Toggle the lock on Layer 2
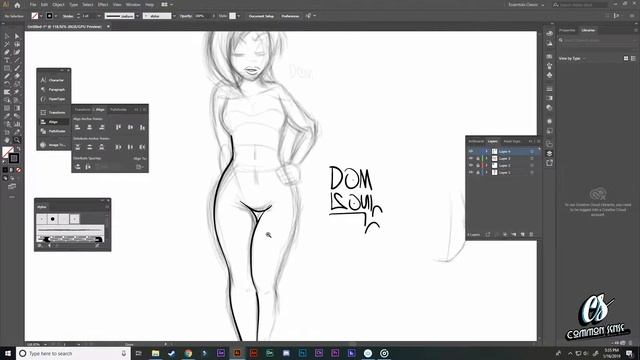This screenshot has height=360, width=640. (x=478, y=165)
